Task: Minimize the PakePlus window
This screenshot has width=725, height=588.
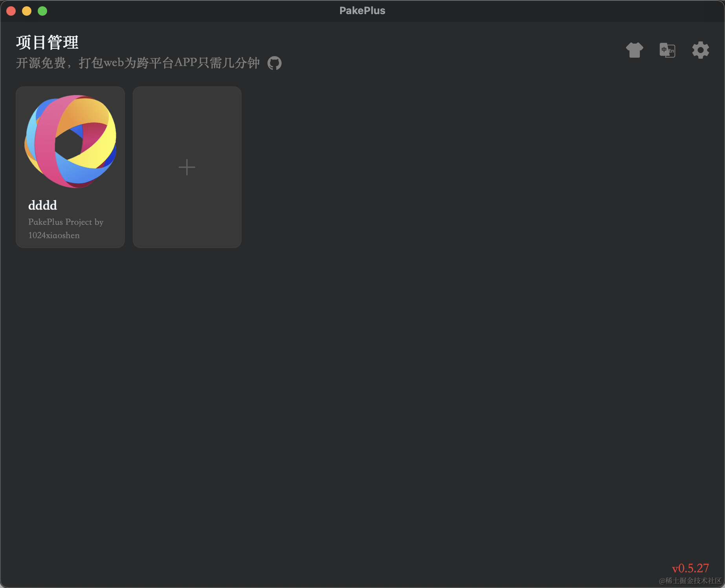Action: coord(27,11)
